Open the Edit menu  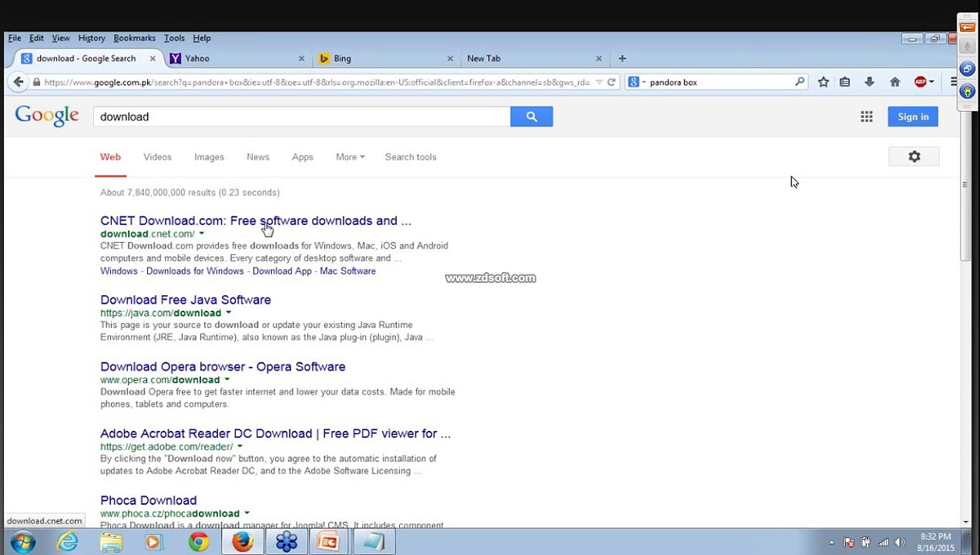click(x=36, y=38)
